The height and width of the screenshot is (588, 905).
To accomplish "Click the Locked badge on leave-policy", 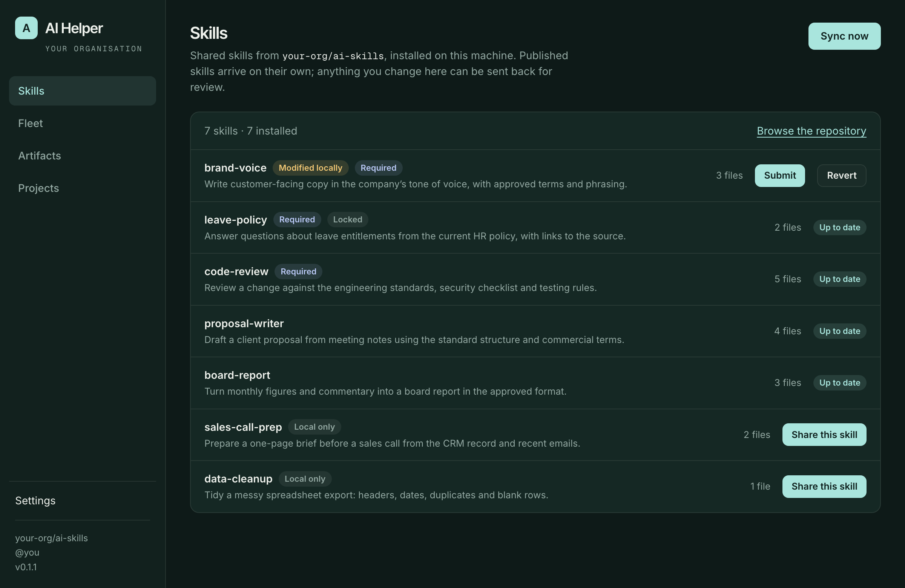I will tap(348, 220).
